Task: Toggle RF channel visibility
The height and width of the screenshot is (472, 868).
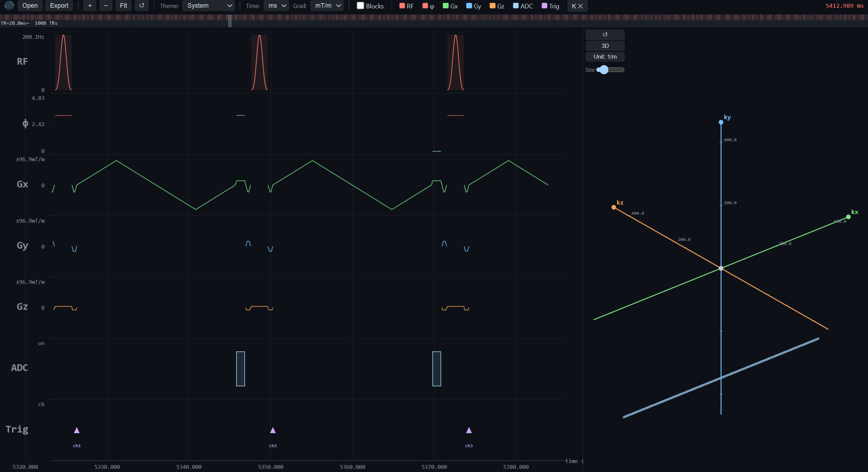Action: 406,6
